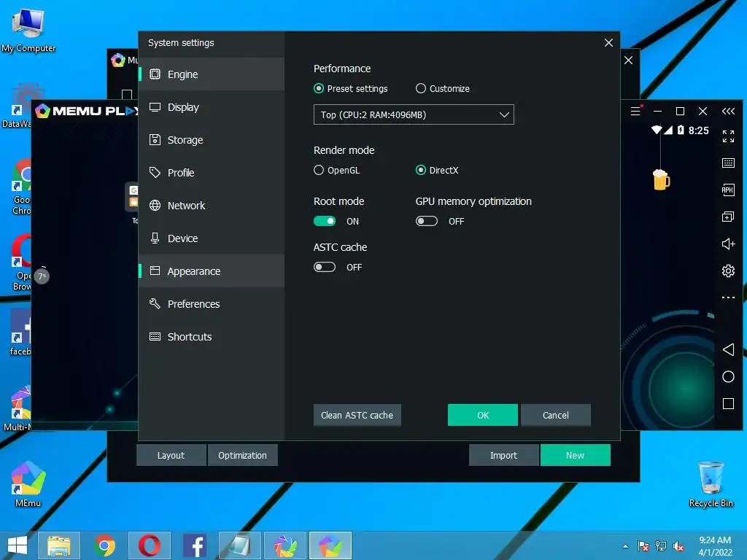The image size is (747, 560).
Task: Open the Recycle Bin desktop icon
Action: [711, 484]
